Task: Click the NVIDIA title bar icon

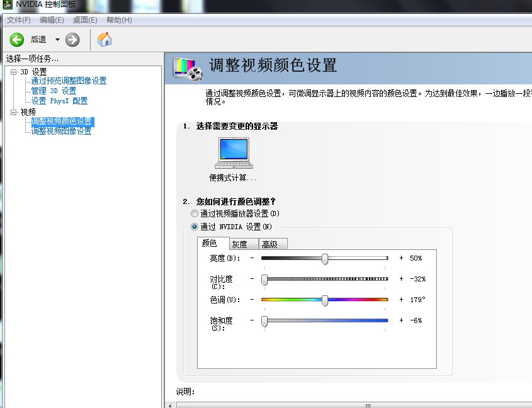Action: [8, 4]
